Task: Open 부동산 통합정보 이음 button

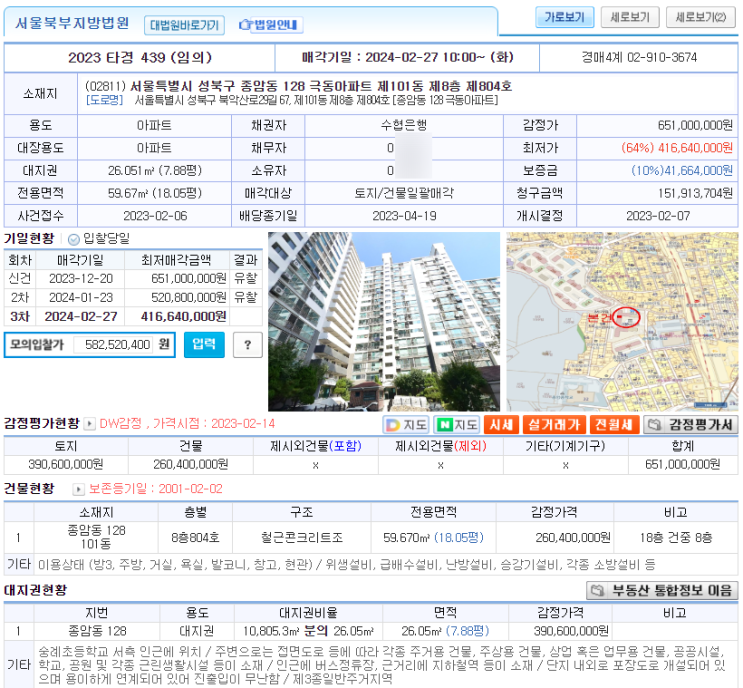Action: click(x=662, y=590)
